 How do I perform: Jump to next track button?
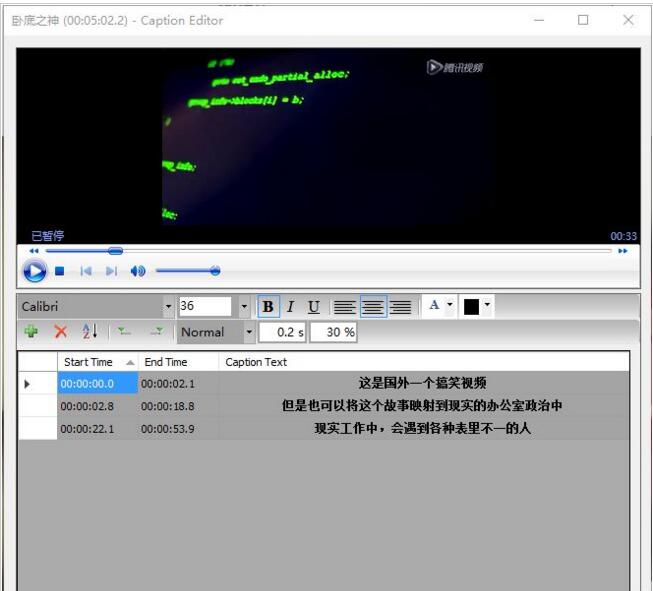pos(111,271)
